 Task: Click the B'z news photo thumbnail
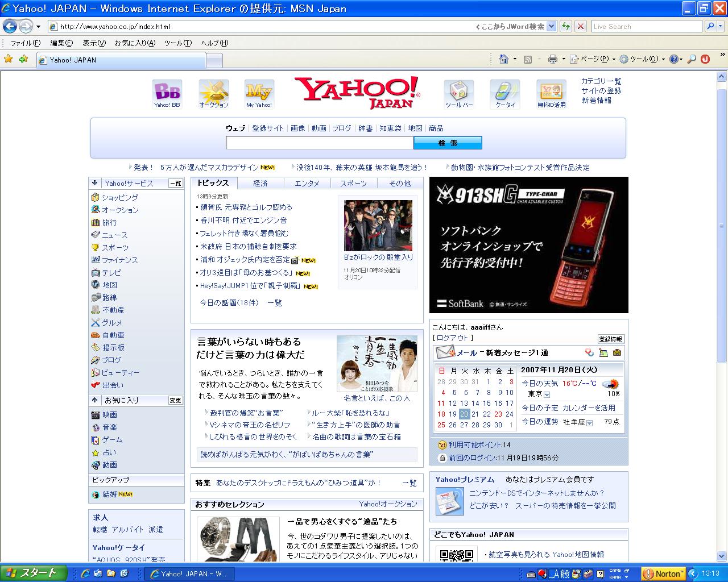[x=378, y=226]
